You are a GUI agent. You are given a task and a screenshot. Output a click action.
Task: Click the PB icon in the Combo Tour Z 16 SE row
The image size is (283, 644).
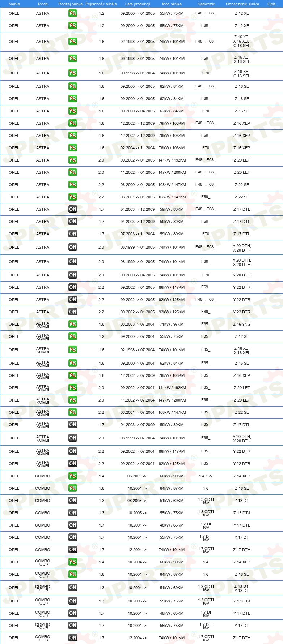tap(73, 574)
